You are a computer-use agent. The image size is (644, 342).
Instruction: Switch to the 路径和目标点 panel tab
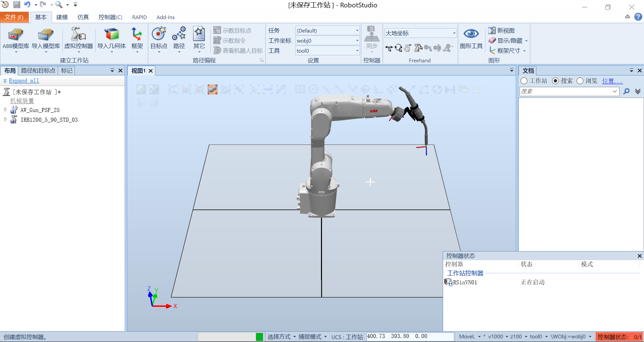point(38,71)
